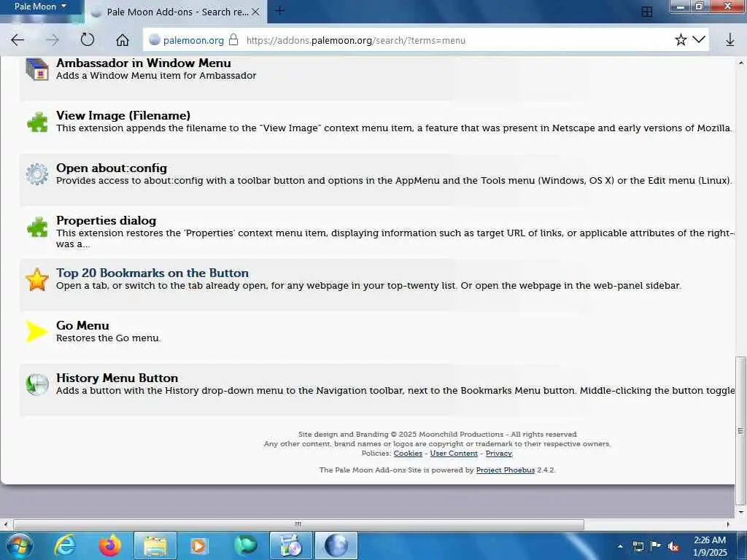Open Ambassador in Window Menu add-on
Image resolution: width=747 pixels, height=560 pixels.
144,63
